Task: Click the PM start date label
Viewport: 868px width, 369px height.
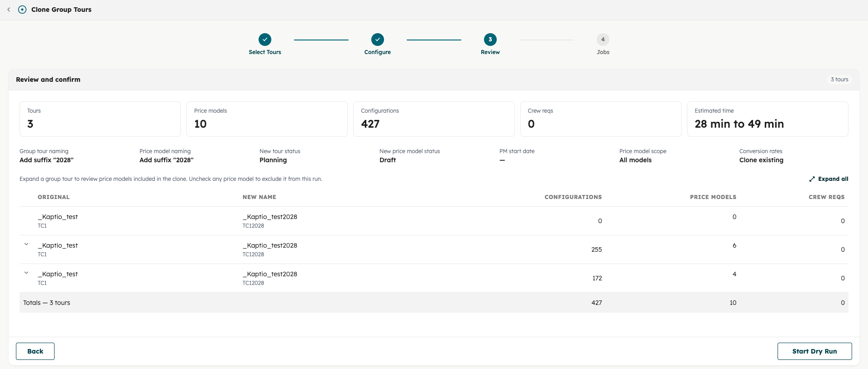Action: tap(517, 151)
